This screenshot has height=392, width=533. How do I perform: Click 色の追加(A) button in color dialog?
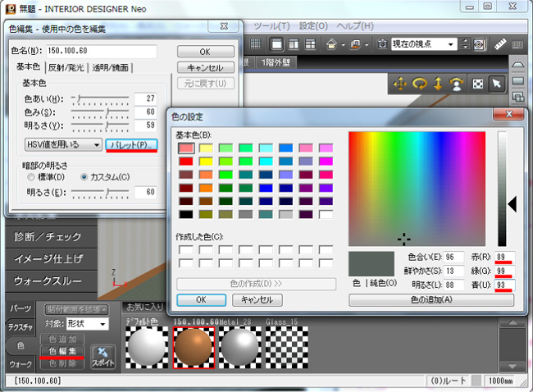[432, 300]
